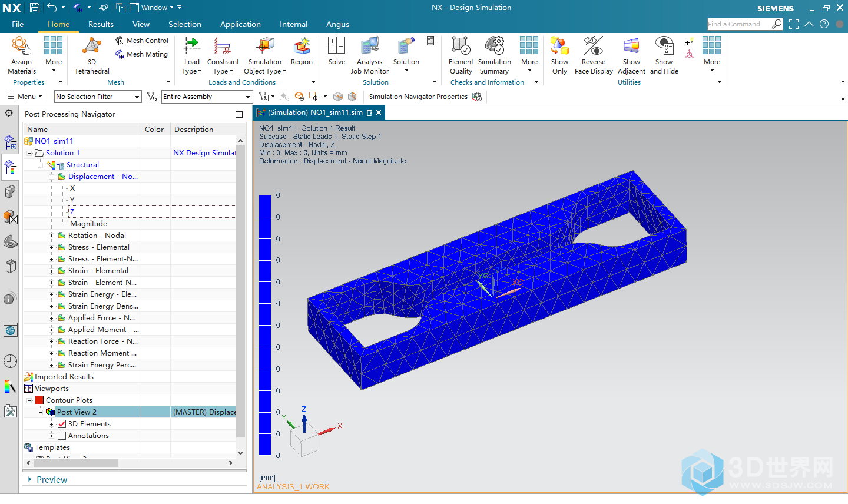Save the file from title bar
This screenshot has height=504, width=848.
coord(35,8)
